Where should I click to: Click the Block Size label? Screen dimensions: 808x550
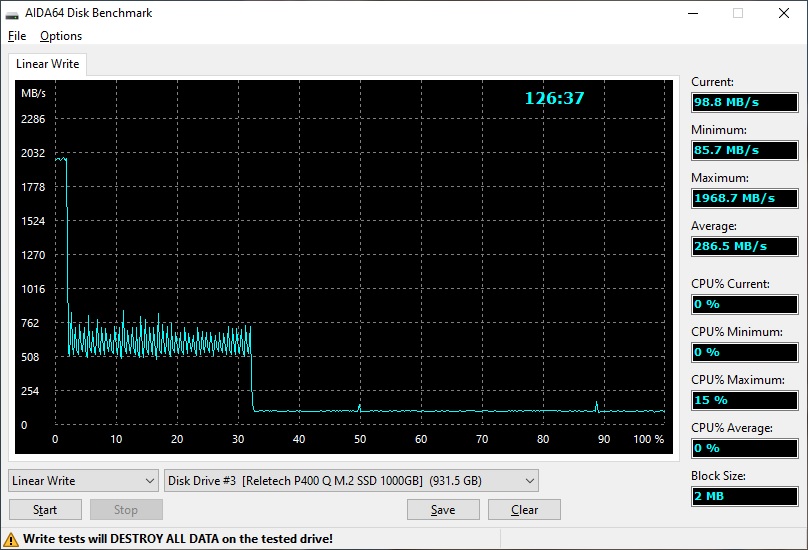(x=718, y=476)
